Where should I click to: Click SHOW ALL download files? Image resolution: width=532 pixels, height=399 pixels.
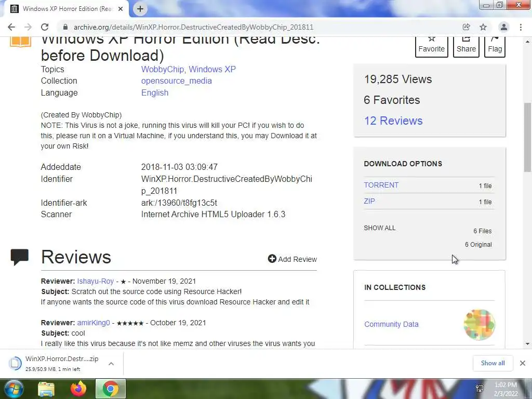379,228
